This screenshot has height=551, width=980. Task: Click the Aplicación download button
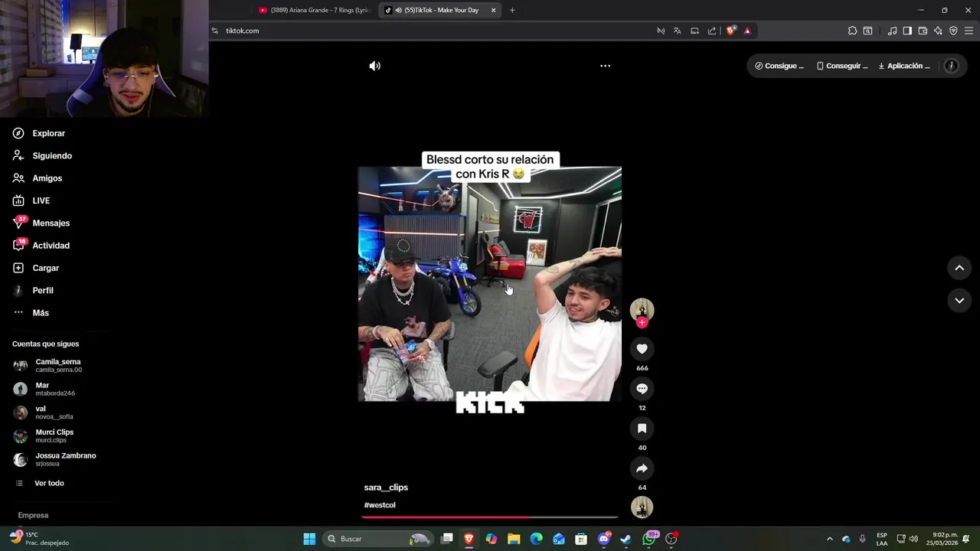click(904, 66)
